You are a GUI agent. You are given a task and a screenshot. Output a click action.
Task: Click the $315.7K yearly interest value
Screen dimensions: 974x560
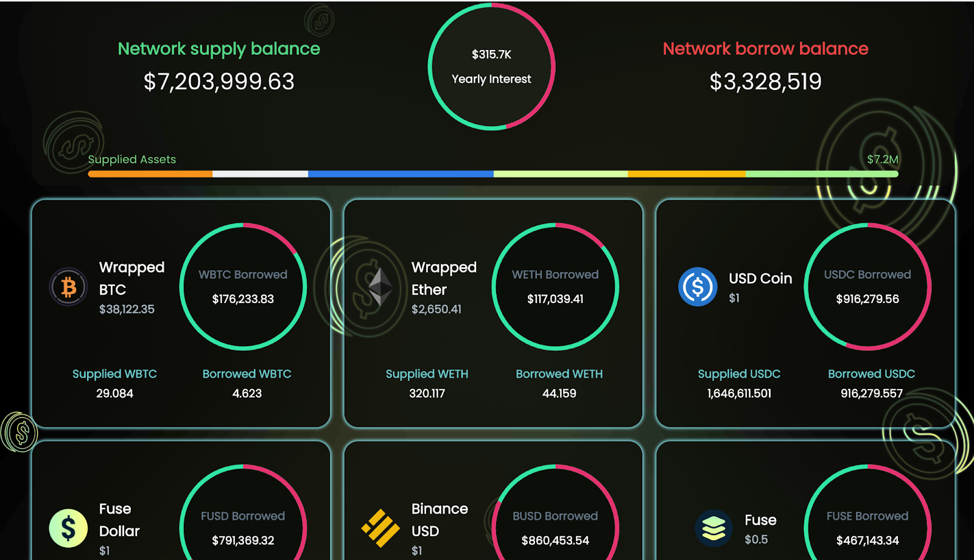[x=491, y=55]
